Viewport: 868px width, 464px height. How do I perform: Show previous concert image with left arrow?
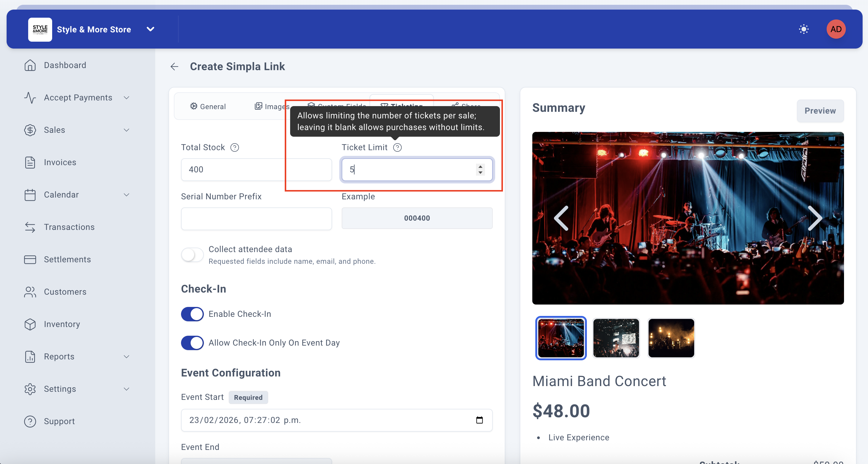(x=561, y=218)
